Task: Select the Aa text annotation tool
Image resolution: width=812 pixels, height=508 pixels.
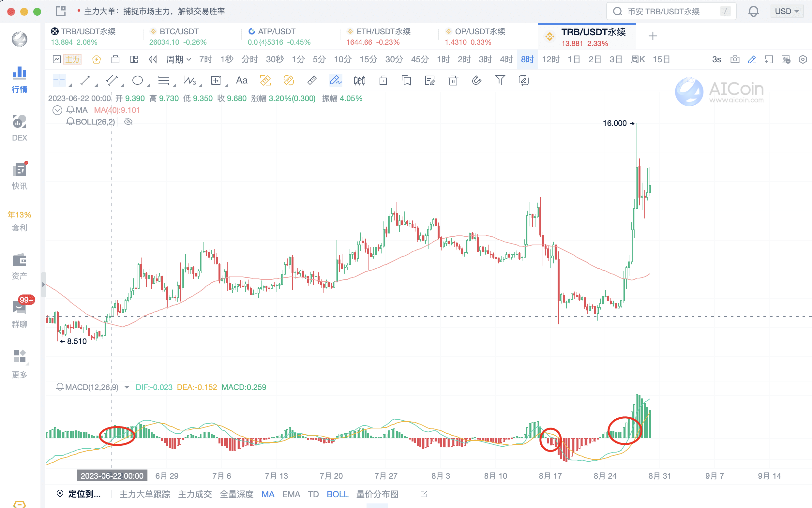Action: pos(242,80)
